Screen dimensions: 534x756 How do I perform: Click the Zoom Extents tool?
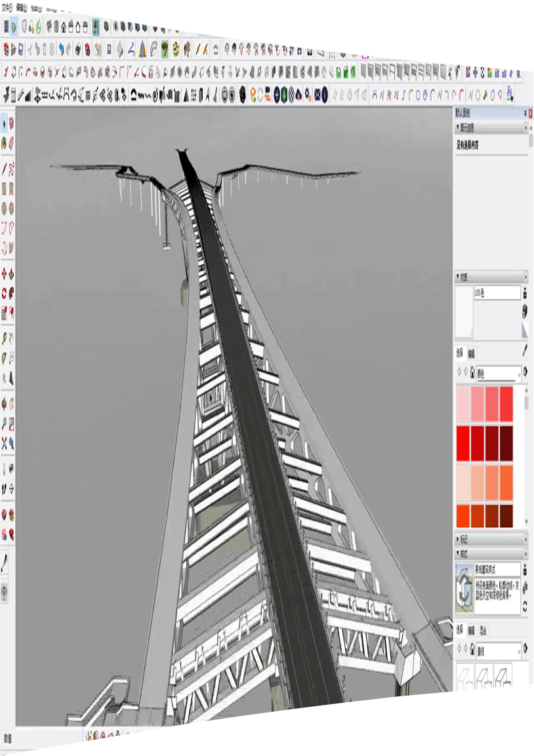click(x=5, y=443)
